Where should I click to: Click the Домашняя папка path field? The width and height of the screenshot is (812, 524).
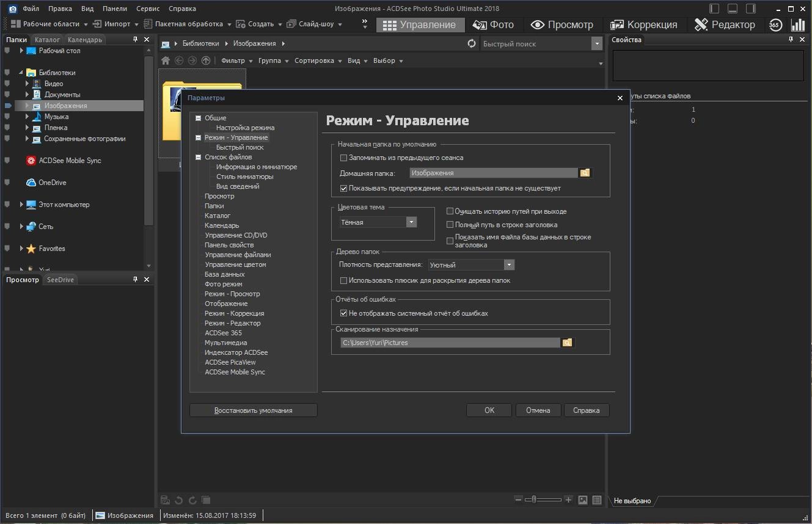(494, 173)
